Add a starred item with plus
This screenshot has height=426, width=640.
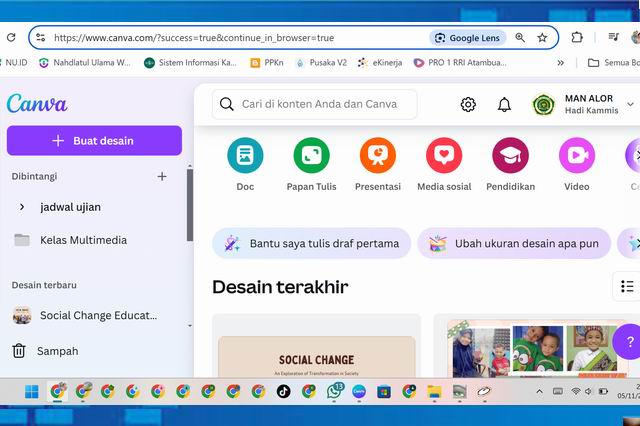(x=162, y=176)
